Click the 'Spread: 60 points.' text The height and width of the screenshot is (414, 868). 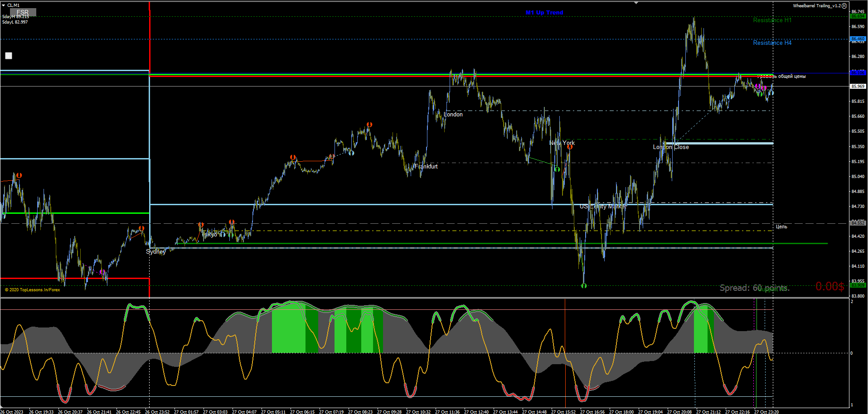point(755,288)
